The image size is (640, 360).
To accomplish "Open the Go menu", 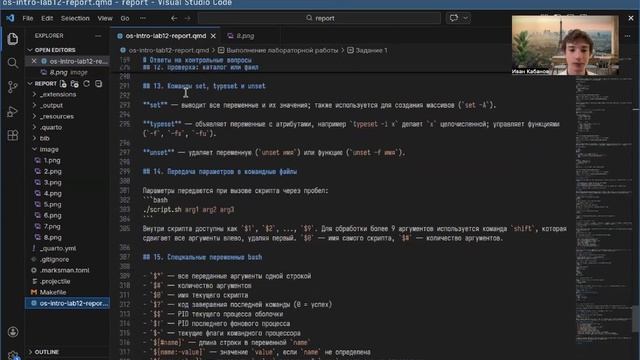I will [125, 18].
